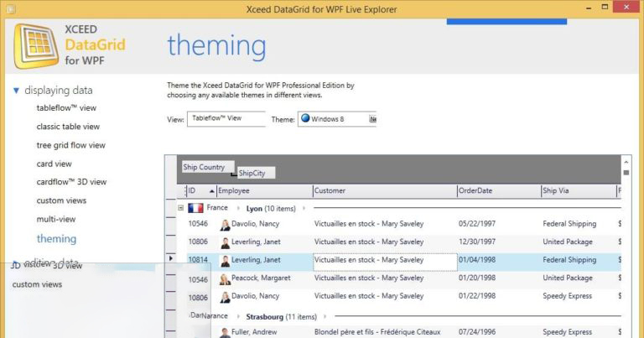
Task: Click Federal Shipping in the 05/22/1997 row
Action: tap(569, 224)
